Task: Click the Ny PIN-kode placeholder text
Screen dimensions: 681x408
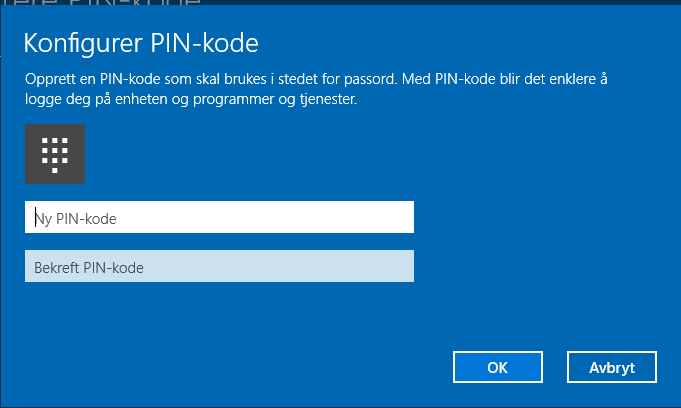Action: [x=76, y=219]
